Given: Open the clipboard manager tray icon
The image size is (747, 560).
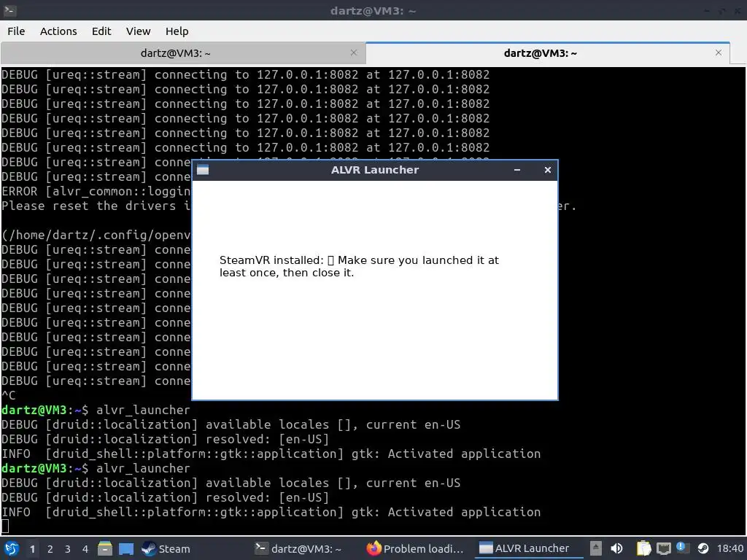Looking at the screenshot, I should click(x=643, y=548).
